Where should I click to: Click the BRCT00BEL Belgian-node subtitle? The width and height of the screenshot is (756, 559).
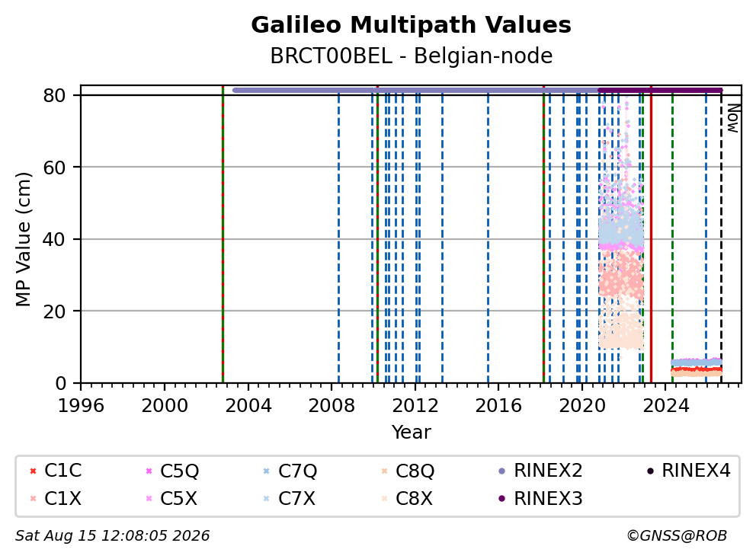tap(411, 56)
